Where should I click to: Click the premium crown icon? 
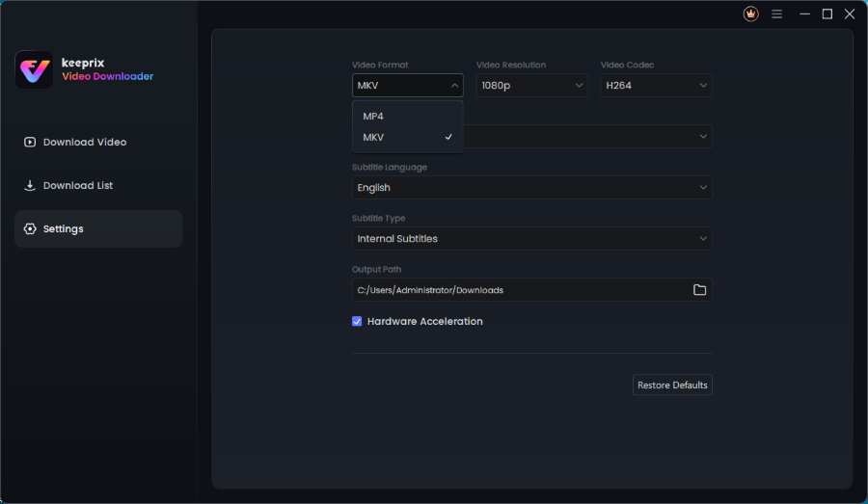[750, 14]
